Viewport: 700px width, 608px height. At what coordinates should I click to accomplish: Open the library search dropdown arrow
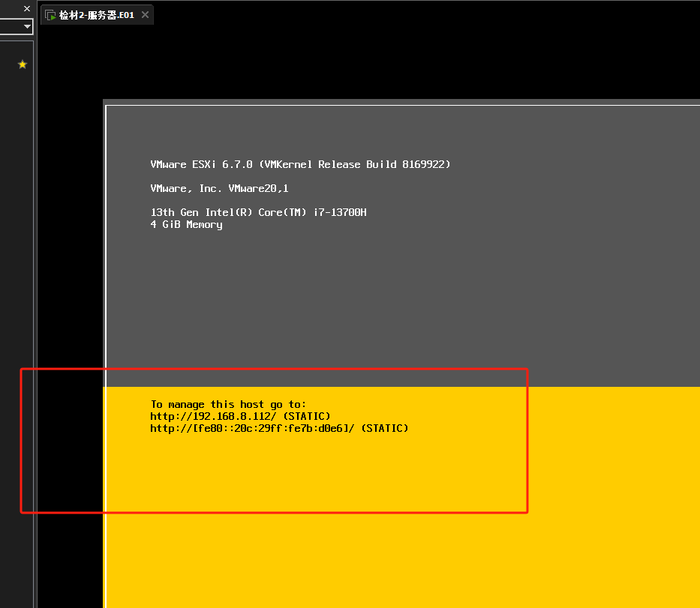tap(27, 27)
